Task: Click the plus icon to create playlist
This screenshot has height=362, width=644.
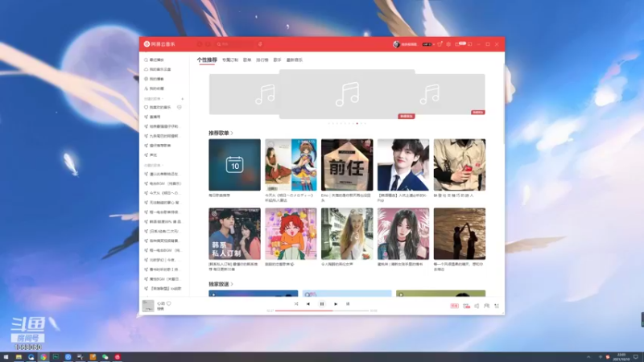Action: coord(183,99)
